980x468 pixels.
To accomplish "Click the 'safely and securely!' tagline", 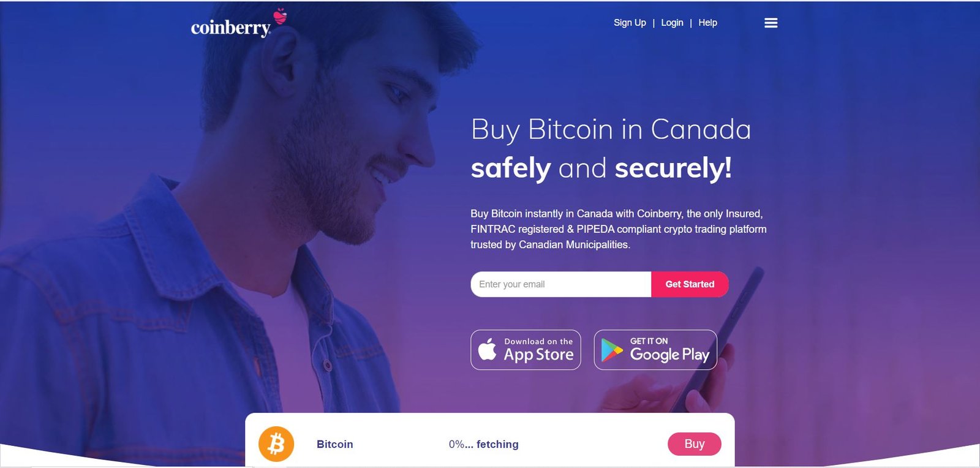I will [x=601, y=168].
